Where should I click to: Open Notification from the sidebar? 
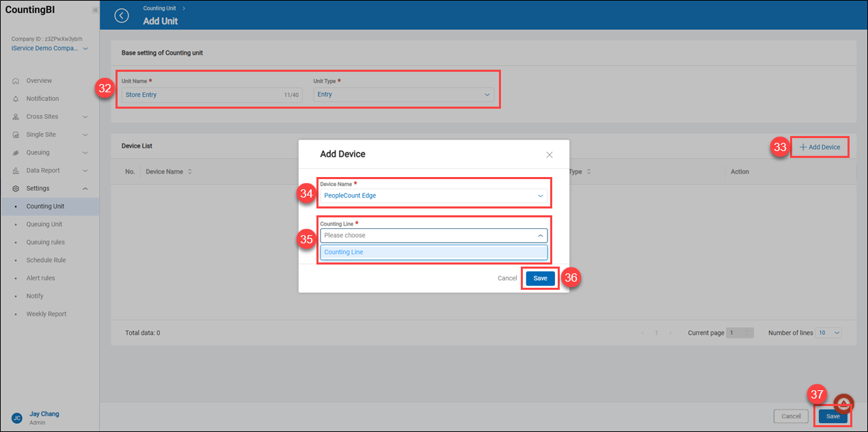coord(42,98)
